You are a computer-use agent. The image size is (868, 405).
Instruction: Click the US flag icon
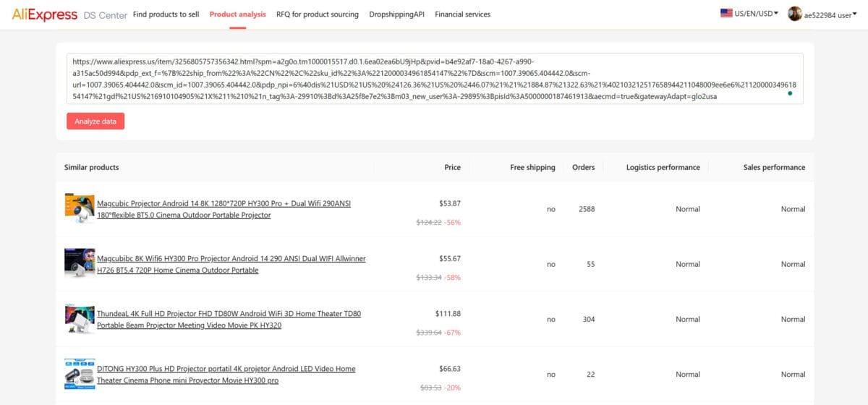click(x=726, y=13)
